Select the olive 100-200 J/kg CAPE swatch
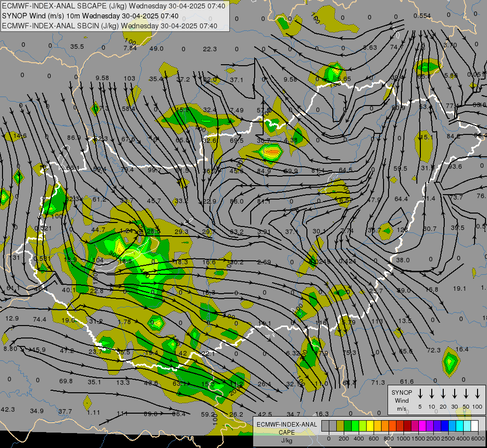The width and height of the screenshot is (487, 448). tap(340, 426)
